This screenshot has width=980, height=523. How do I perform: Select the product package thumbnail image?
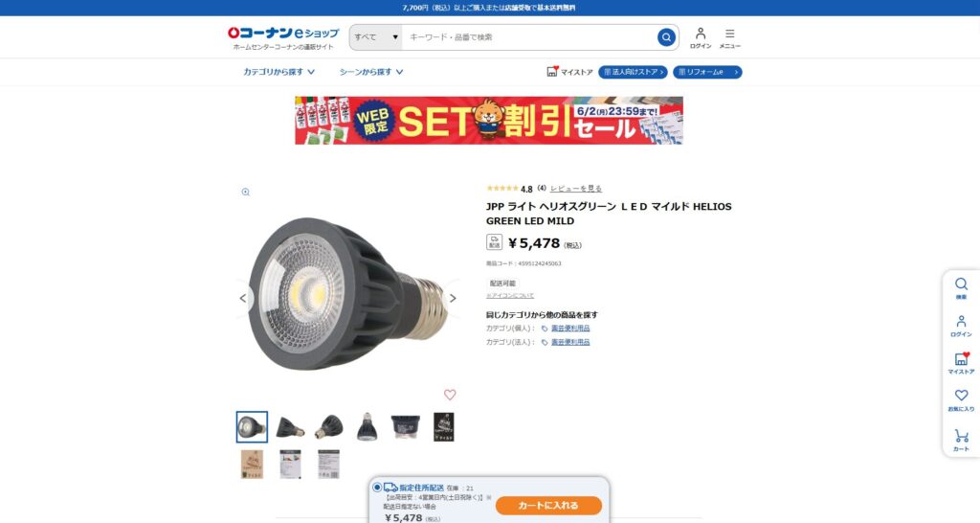[x=444, y=426]
